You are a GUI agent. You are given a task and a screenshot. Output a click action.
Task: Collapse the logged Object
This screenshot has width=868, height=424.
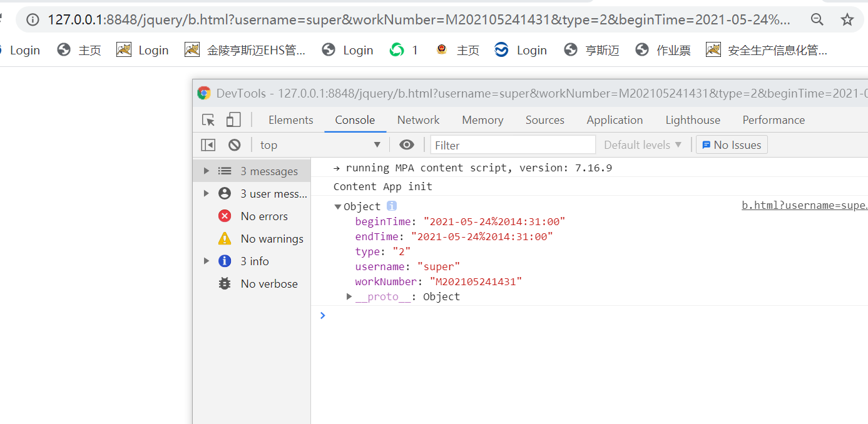click(338, 206)
